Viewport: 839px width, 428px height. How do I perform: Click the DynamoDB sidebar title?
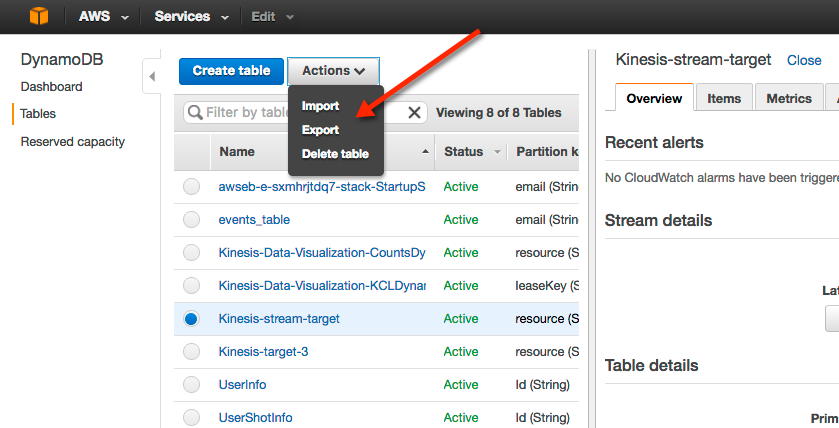tap(62, 59)
